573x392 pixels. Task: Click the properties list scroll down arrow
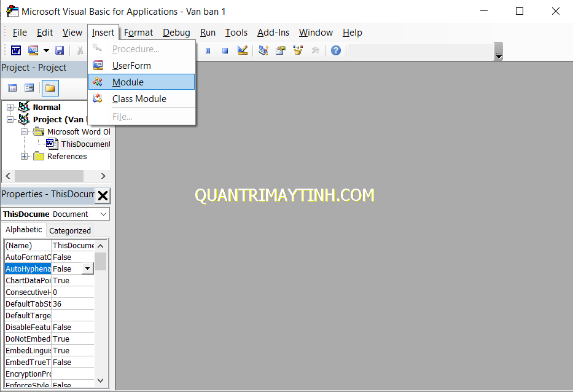[x=101, y=381]
